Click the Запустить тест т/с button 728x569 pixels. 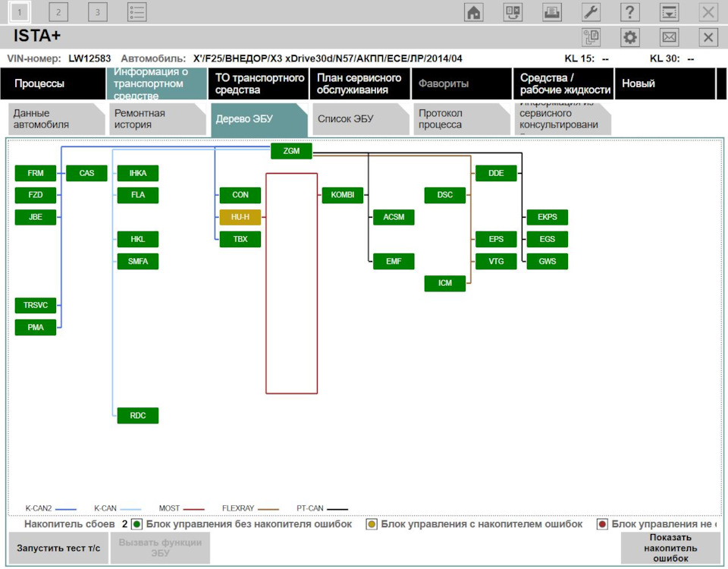58,548
